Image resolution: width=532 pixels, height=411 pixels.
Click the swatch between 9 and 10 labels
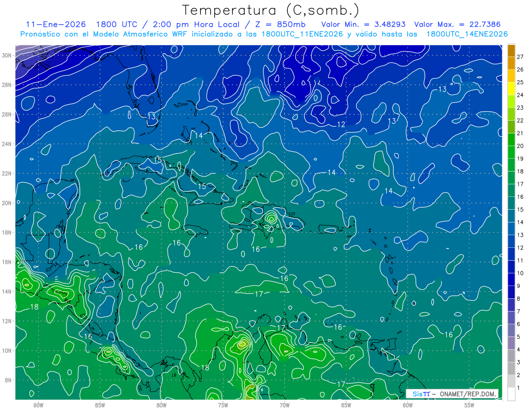[x=511, y=280]
